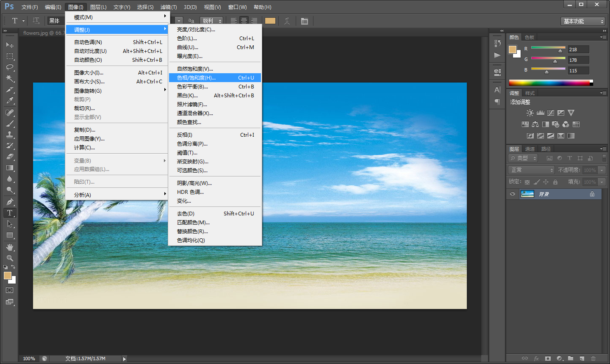Open the 滤镜(T) menu
Viewport: 610px width, 364px height.
click(x=169, y=7)
